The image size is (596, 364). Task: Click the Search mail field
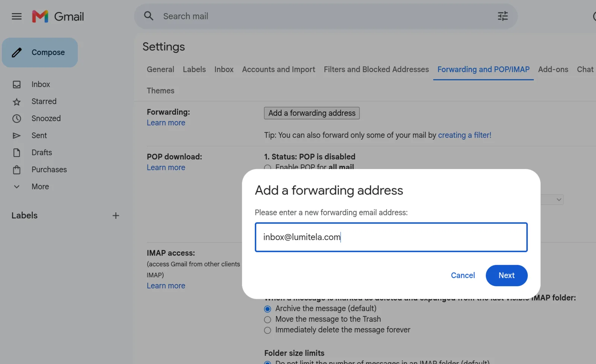326,16
